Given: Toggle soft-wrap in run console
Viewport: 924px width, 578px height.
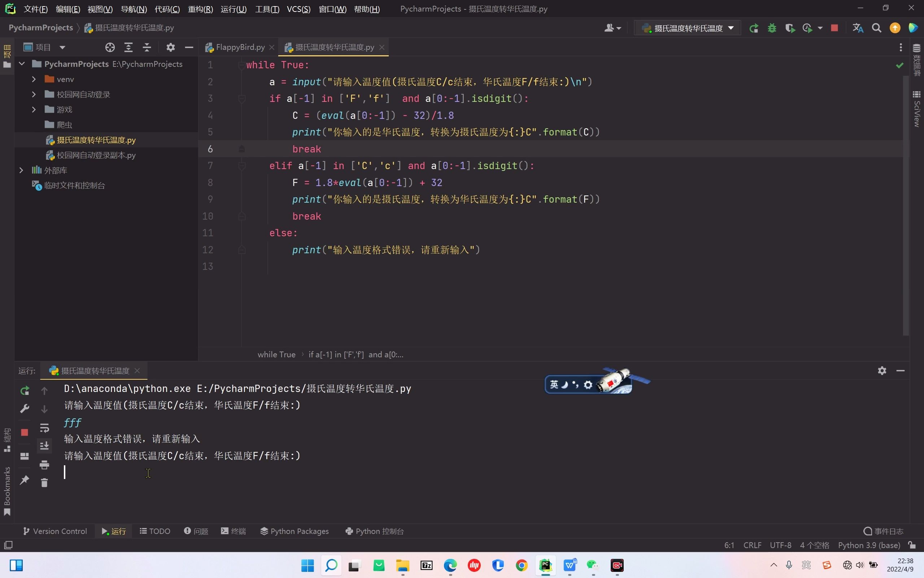Looking at the screenshot, I should 44,428.
